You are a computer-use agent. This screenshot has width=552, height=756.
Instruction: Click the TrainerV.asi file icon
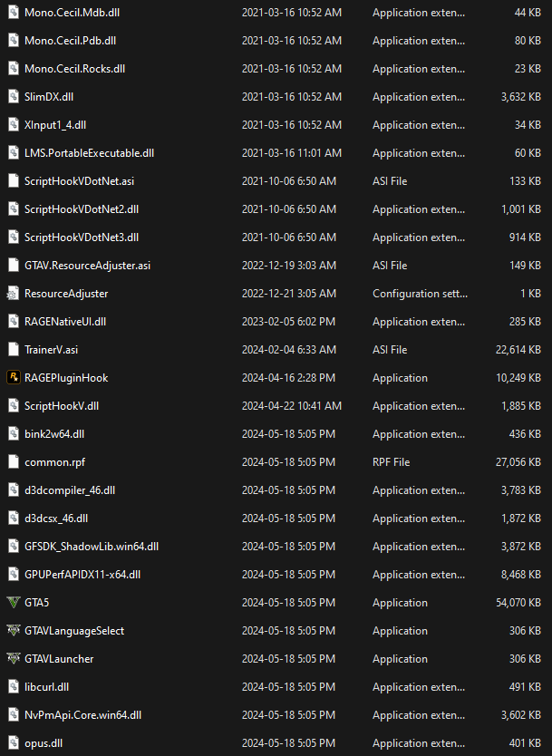coord(14,350)
